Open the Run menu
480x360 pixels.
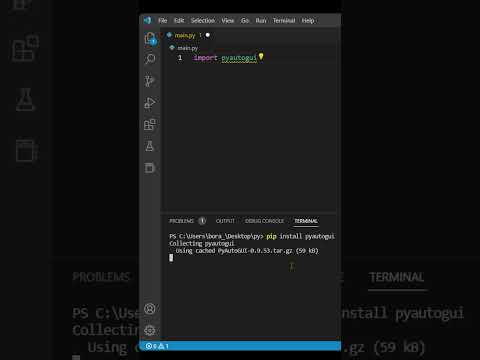[261, 21]
